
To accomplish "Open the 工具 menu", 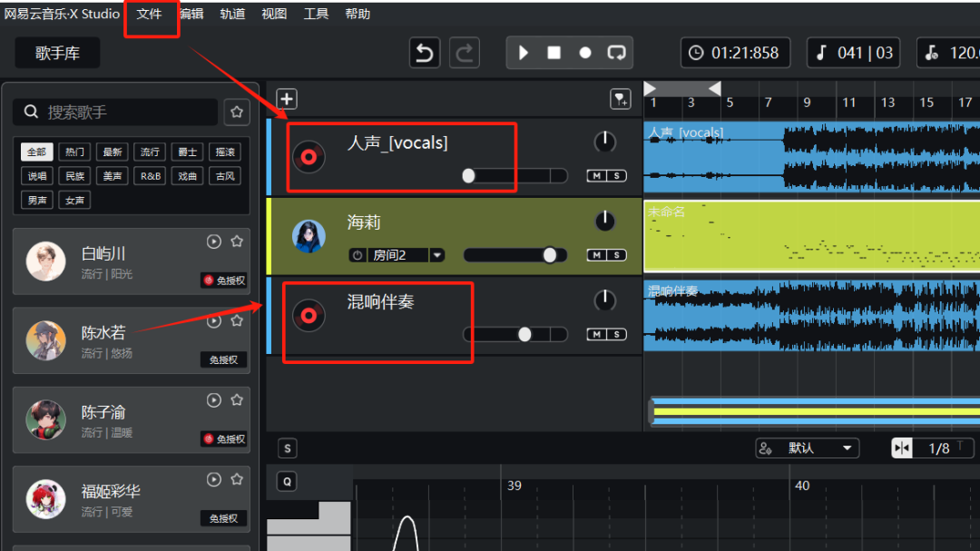I will pyautogui.click(x=316, y=14).
